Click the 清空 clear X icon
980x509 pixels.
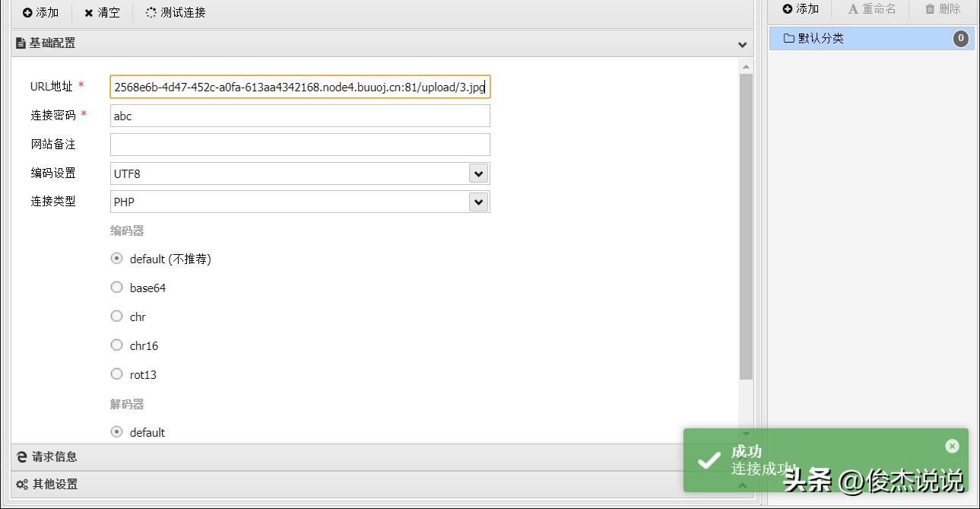[89, 13]
